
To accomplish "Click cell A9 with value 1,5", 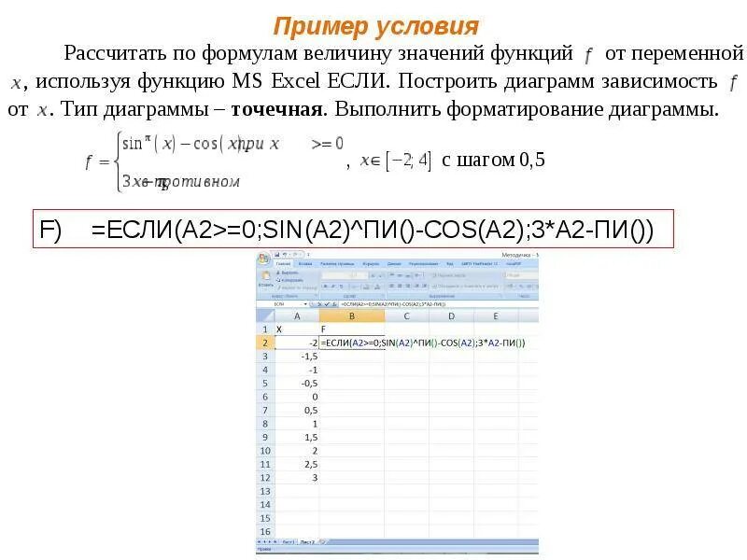I will click(297, 437).
